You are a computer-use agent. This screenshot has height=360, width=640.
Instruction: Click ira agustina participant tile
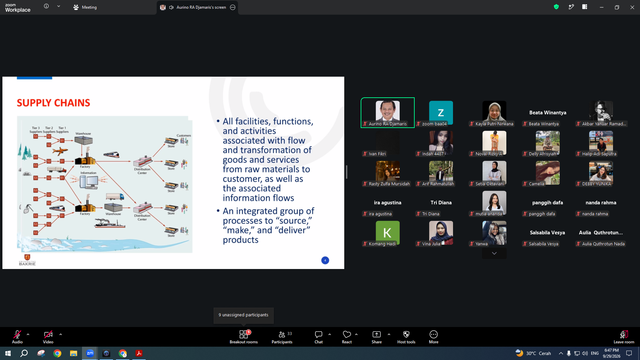click(x=388, y=203)
